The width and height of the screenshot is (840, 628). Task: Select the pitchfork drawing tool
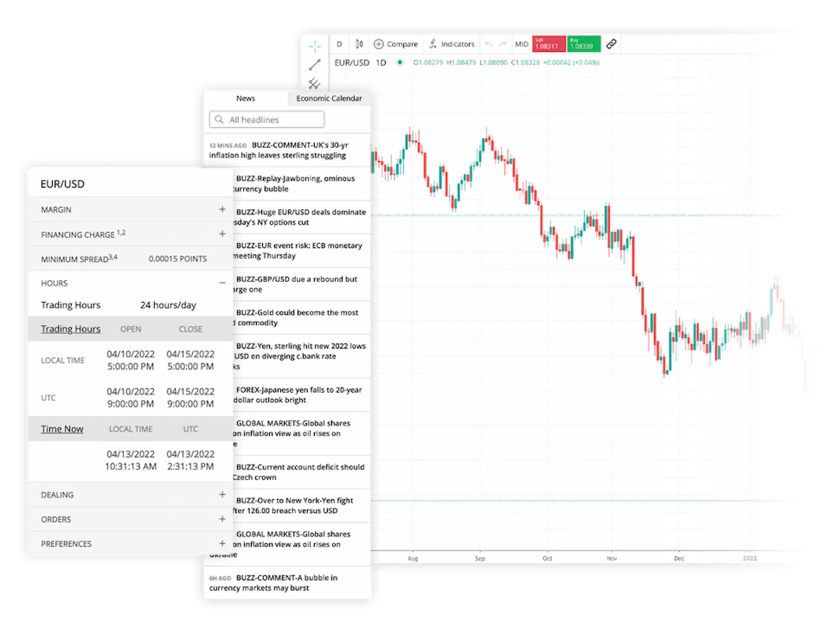pyautogui.click(x=314, y=83)
